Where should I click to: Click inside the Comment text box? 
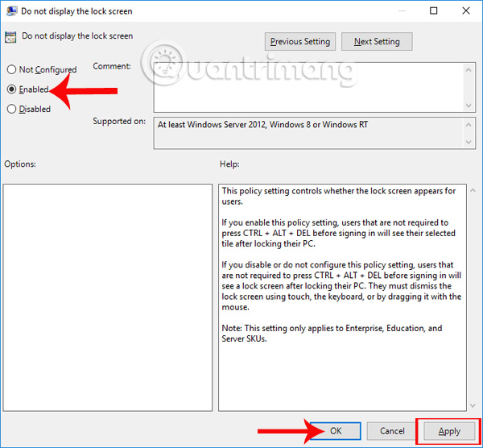(308, 88)
